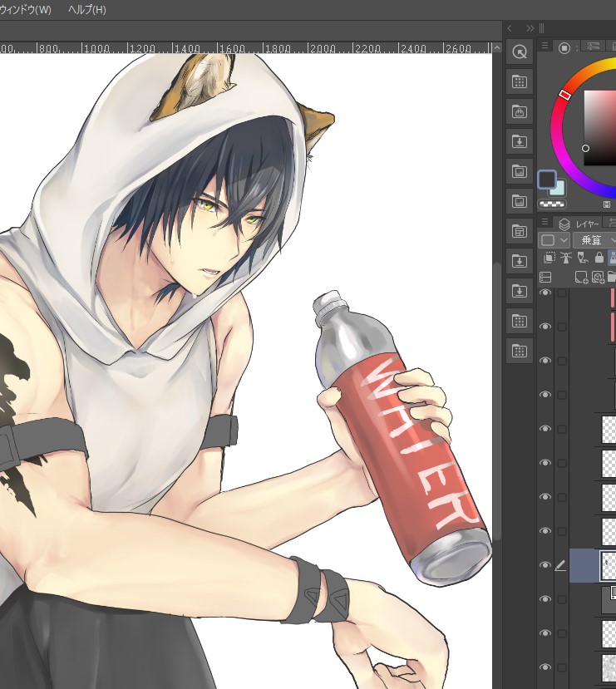Select the dark gray main color swatch

547,180
